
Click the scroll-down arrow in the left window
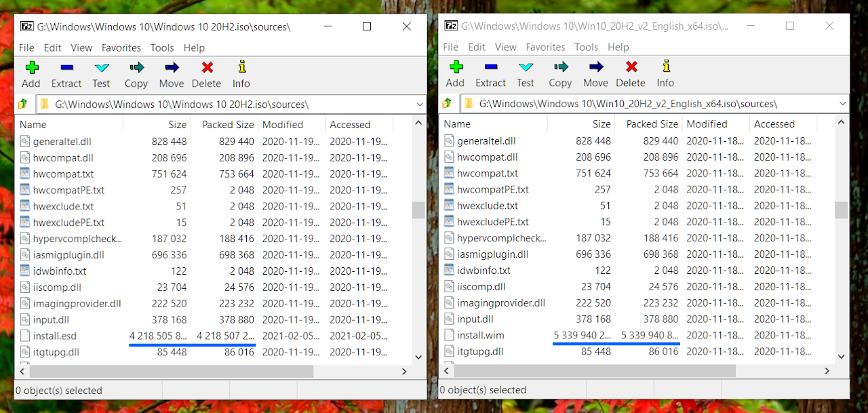tap(418, 357)
